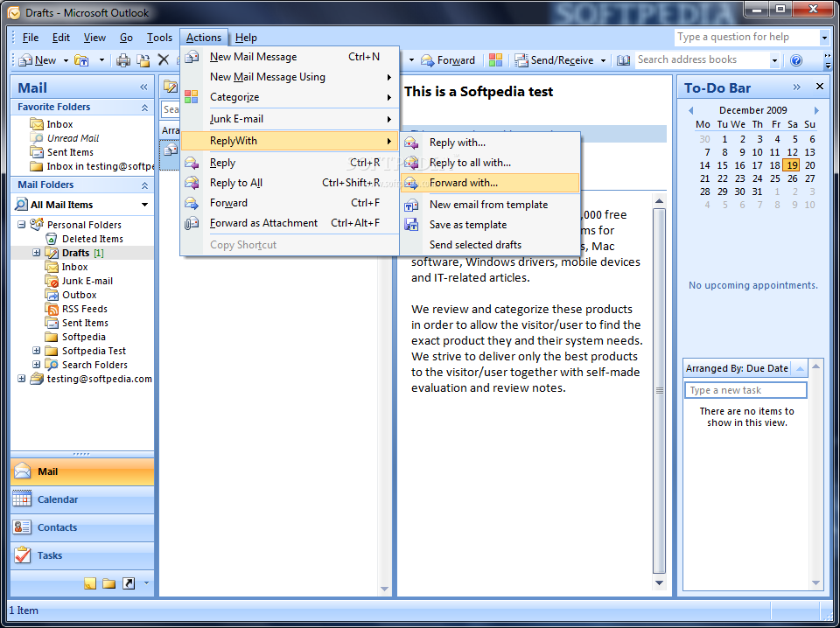Open the All Mail Items dropdown
Image resolution: width=840 pixels, height=628 pixels.
click(x=144, y=205)
